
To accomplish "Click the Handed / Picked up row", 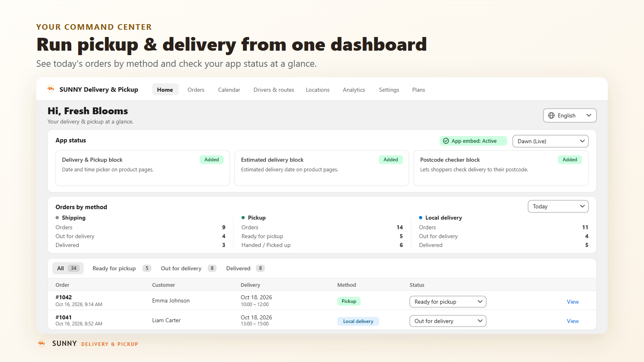I will pyautogui.click(x=322, y=245).
